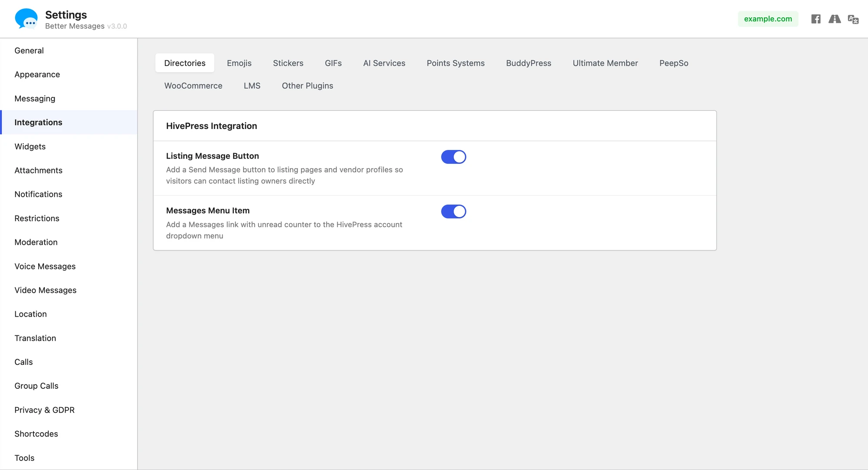Switch to the WooCommerce tab

(193, 86)
